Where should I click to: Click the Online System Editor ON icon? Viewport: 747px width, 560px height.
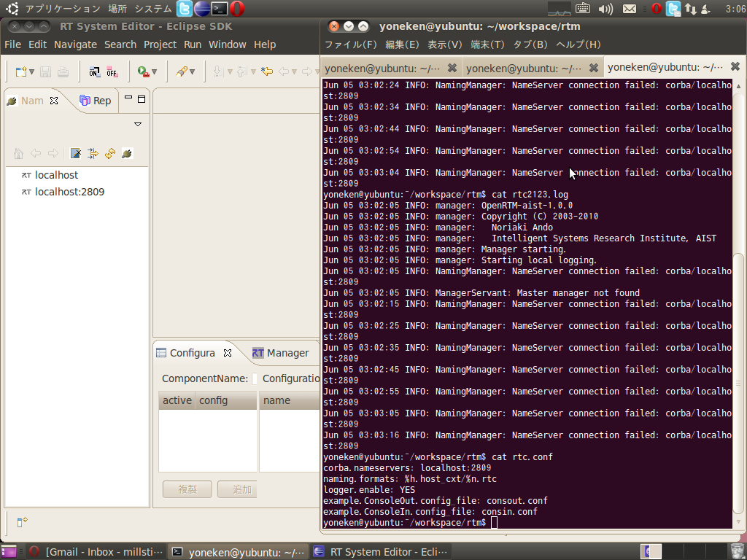point(94,72)
